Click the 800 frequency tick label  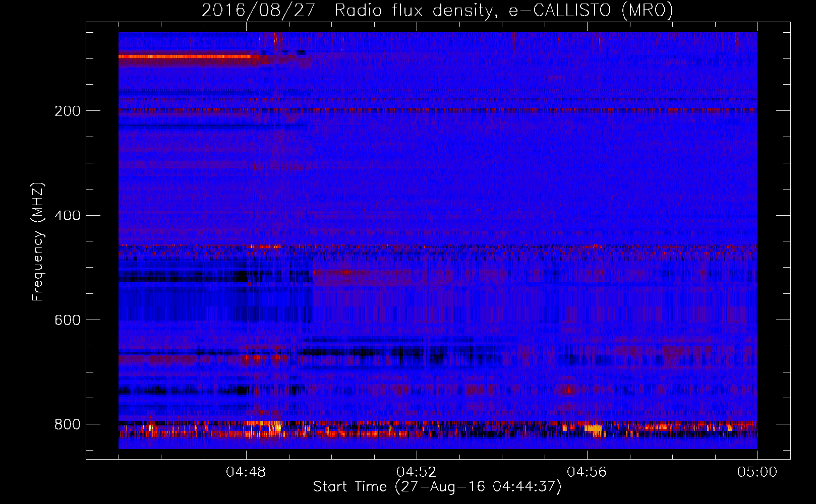click(x=68, y=424)
